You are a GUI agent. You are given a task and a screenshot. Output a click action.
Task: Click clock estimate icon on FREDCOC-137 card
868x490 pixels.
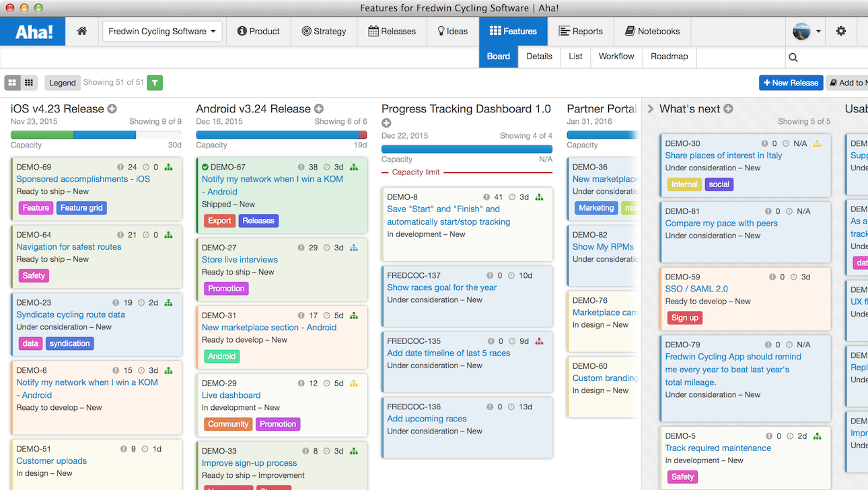point(512,275)
